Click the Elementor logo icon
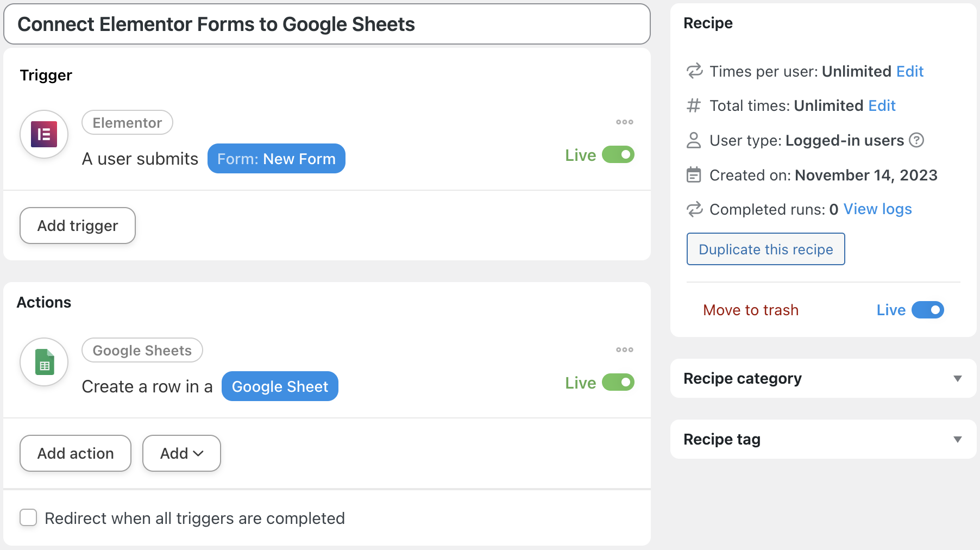Viewport: 980px width, 550px height. (x=44, y=134)
